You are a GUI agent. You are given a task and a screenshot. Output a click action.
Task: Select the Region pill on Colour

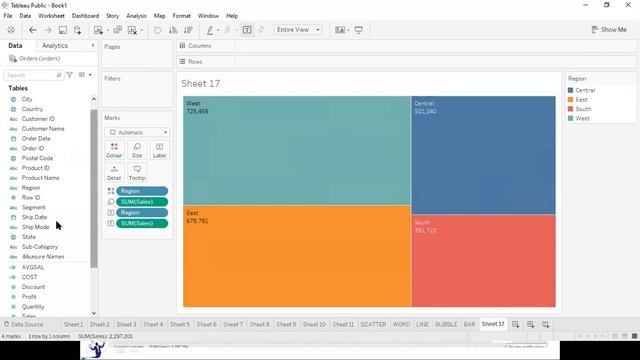tap(142, 191)
